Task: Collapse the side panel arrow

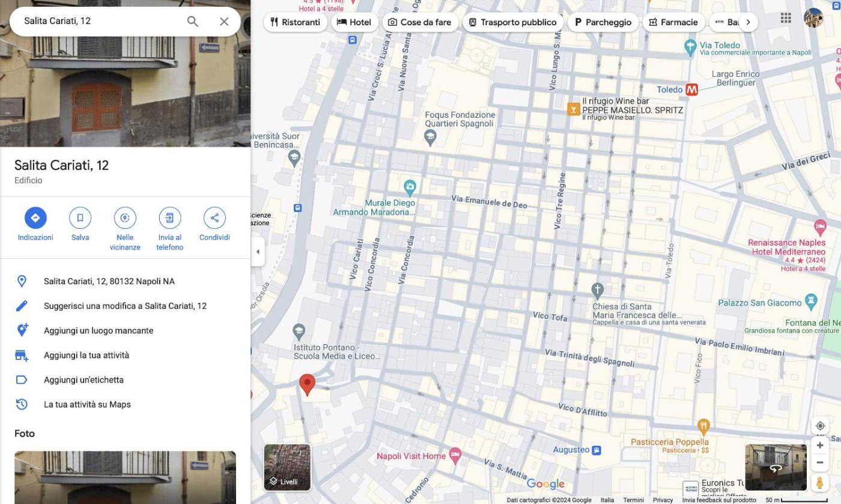Action: coord(258,252)
